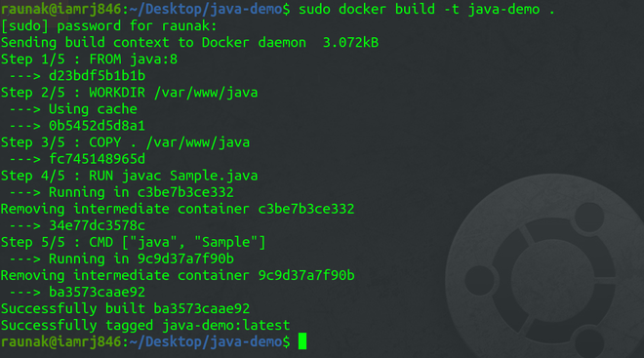This screenshot has height=358, width=644.
Task: Click image ID '34e77dc3578c'
Action: (x=97, y=225)
